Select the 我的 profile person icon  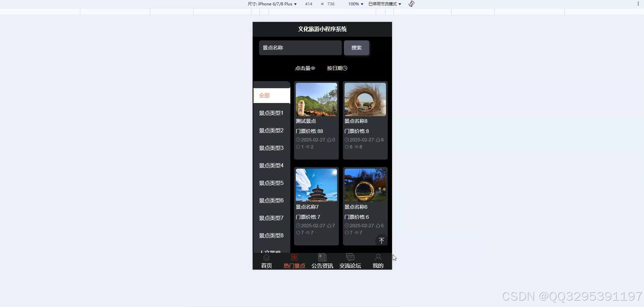click(x=378, y=257)
